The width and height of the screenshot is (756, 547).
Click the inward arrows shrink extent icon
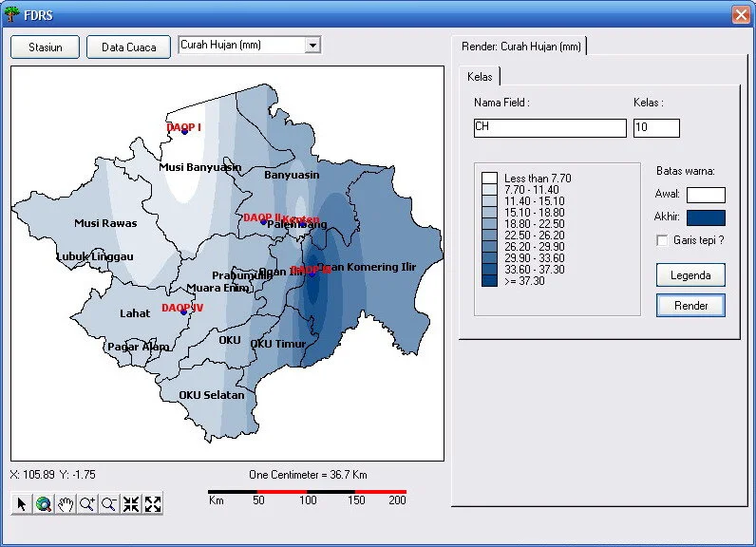pyautogui.click(x=131, y=504)
